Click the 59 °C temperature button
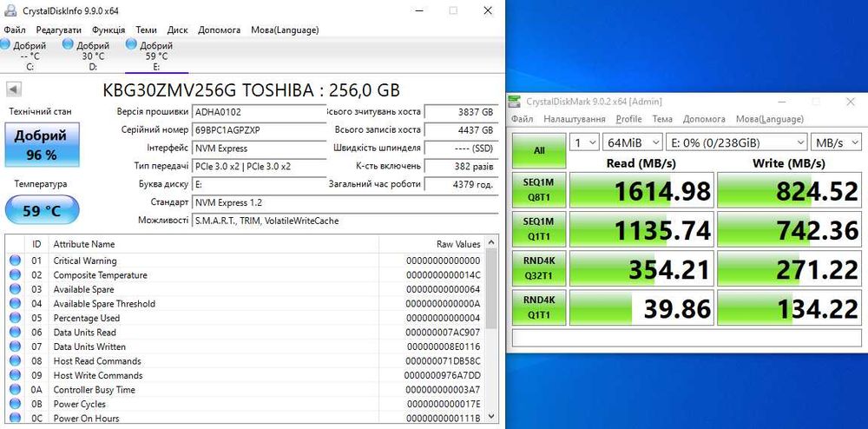868x429 pixels. [x=42, y=210]
